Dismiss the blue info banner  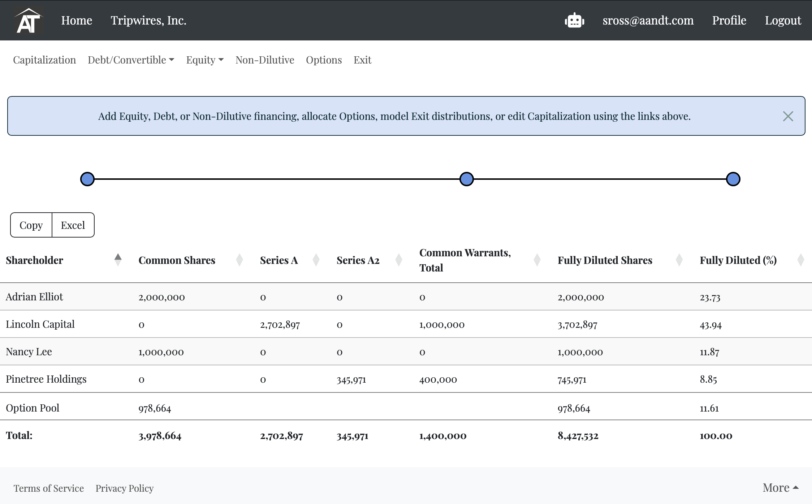[x=788, y=116]
